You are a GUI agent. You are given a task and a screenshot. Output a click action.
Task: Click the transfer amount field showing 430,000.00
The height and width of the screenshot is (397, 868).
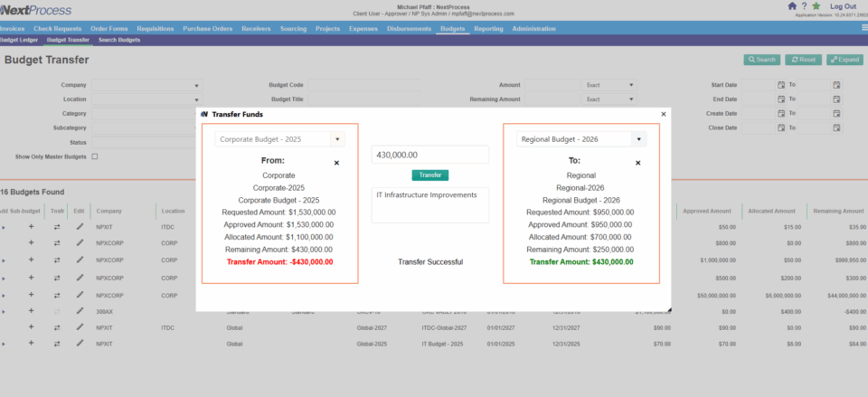point(429,155)
